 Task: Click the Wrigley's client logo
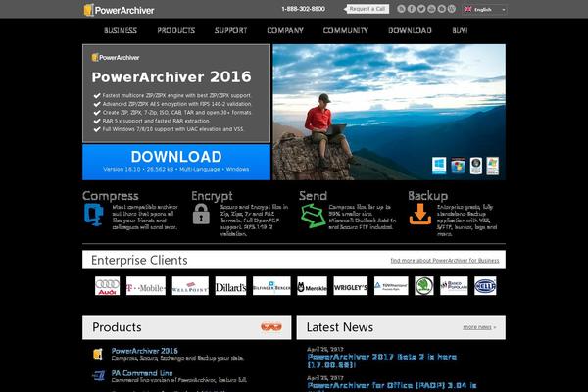pyautogui.click(x=351, y=286)
